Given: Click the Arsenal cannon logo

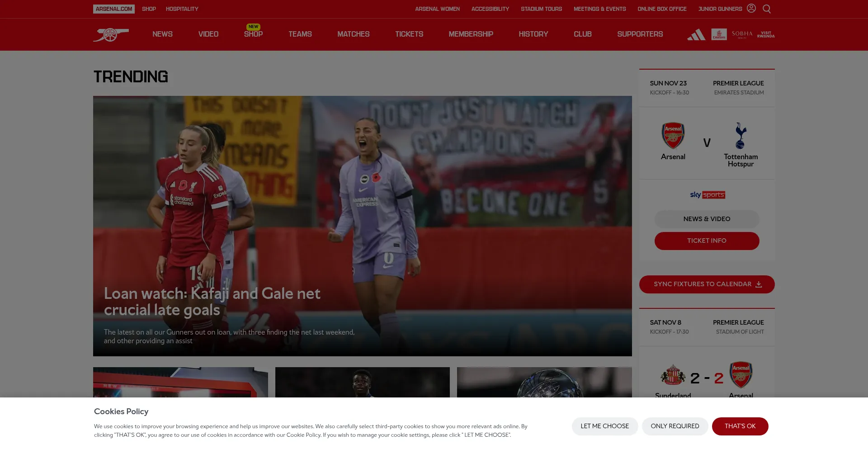Looking at the screenshot, I should pyautogui.click(x=111, y=34).
